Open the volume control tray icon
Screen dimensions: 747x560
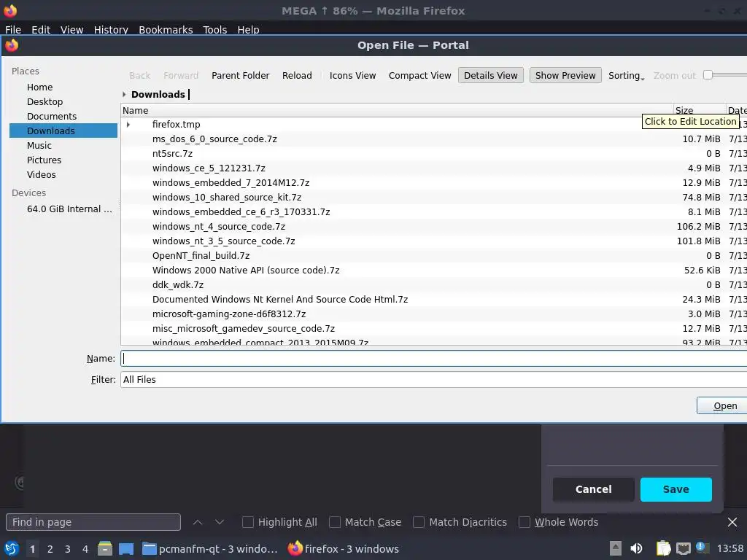[636, 548]
